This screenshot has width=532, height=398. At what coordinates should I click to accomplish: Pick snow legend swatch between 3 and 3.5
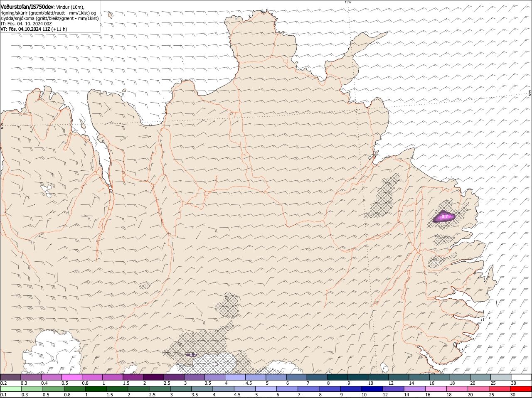click(x=195, y=377)
